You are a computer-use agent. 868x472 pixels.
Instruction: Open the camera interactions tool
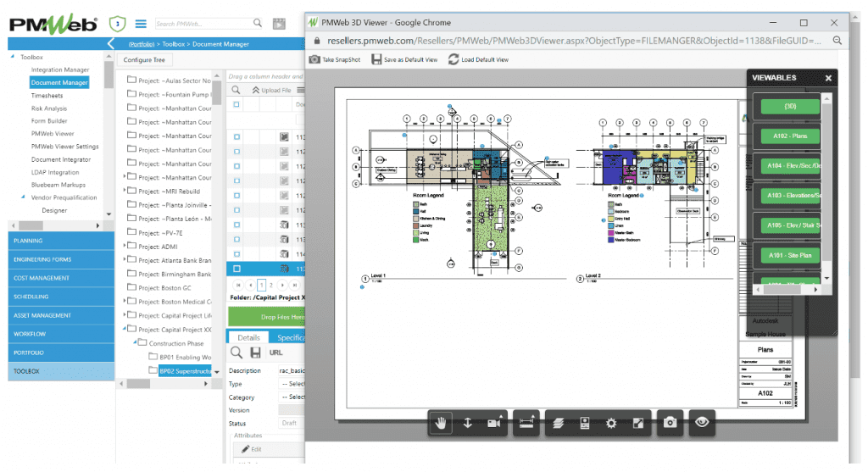click(x=494, y=423)
